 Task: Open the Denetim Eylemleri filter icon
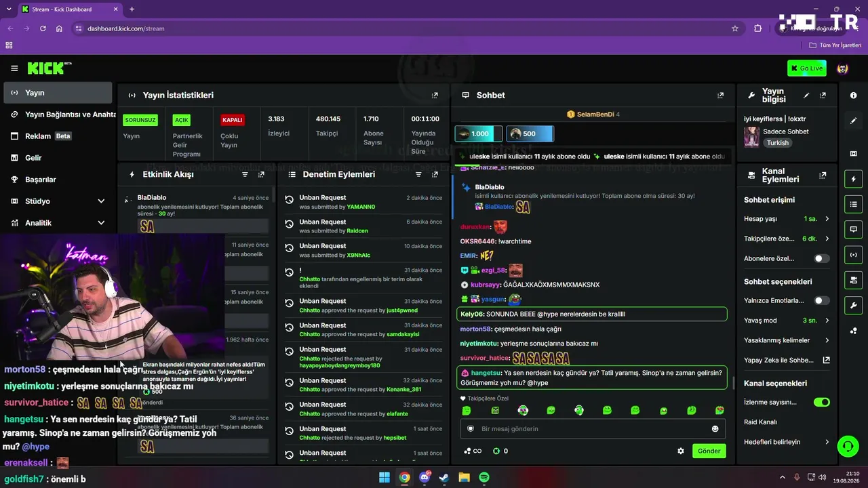(418, 174)
